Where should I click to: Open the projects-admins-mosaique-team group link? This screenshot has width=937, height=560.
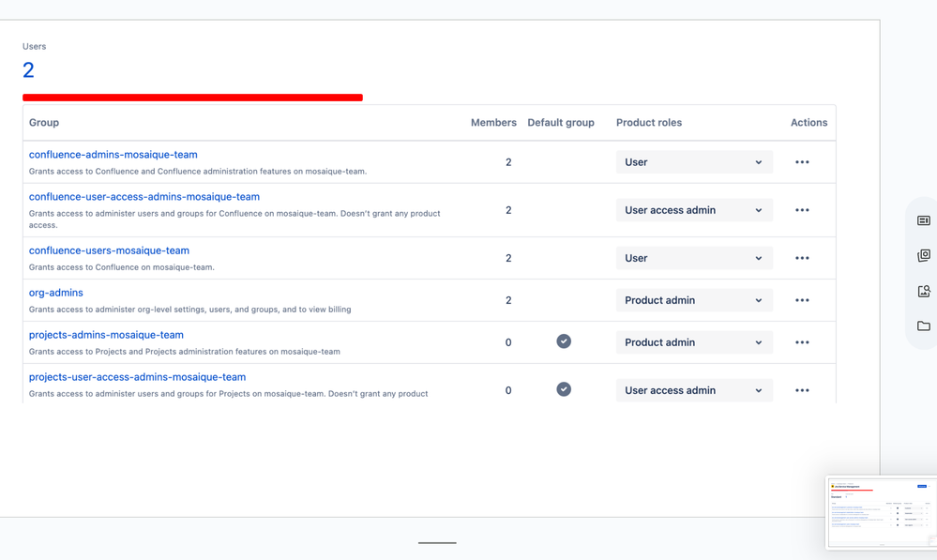[106, 335]
